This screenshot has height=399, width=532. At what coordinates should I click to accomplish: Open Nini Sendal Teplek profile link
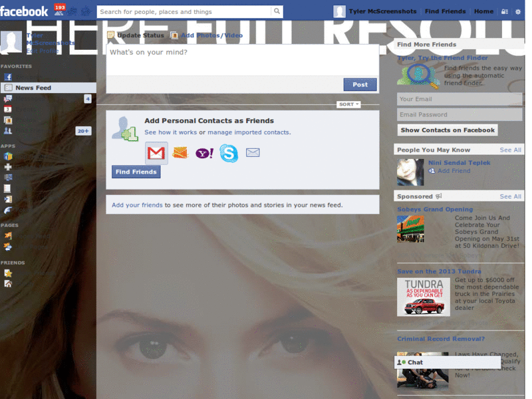click(459, 163)
